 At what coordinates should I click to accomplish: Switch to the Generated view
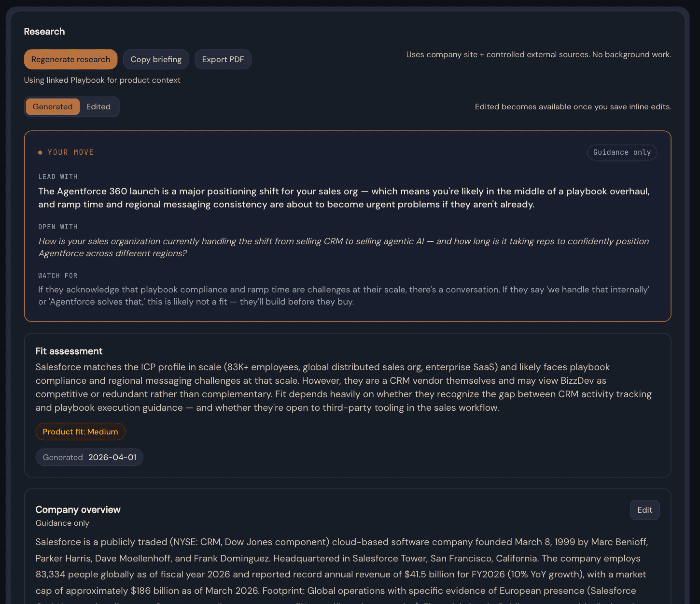(x=52, y=107)
